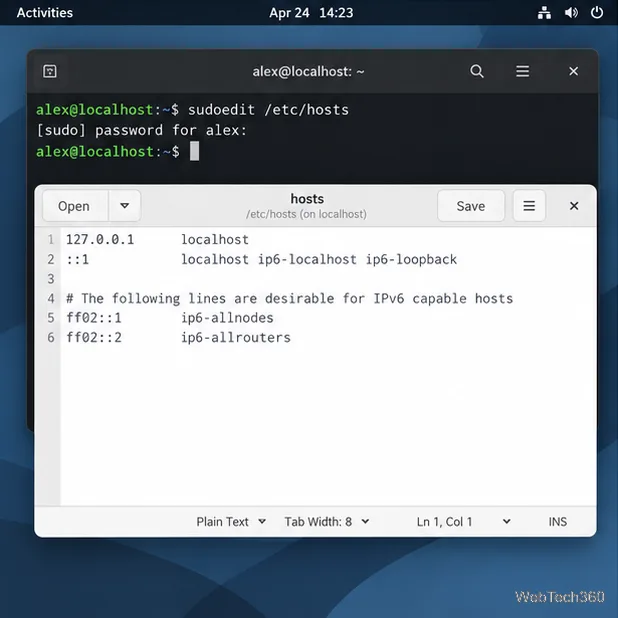Click the sudoedit /etc/hosts command in terminal
The image size is (618, 618).
[x=268, y=110]
